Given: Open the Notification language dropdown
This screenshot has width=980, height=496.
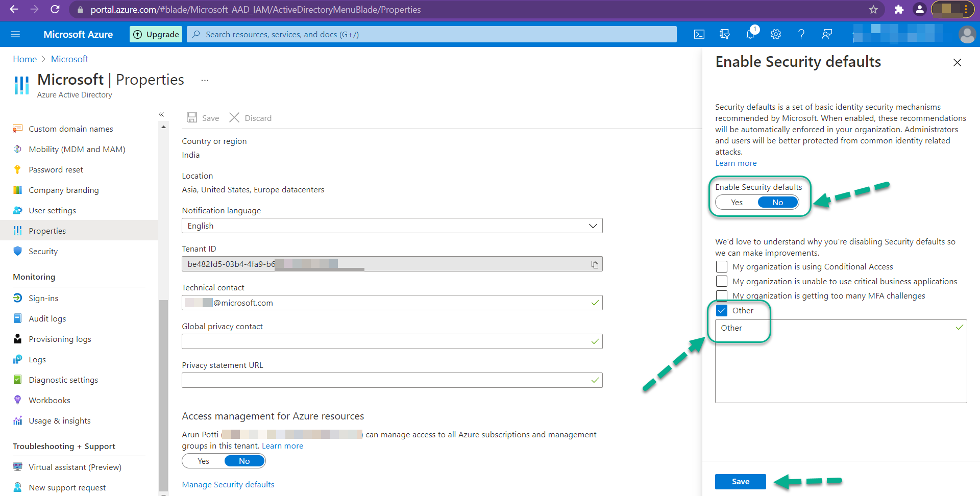Looking at the screenshot, I should [592, 226].
